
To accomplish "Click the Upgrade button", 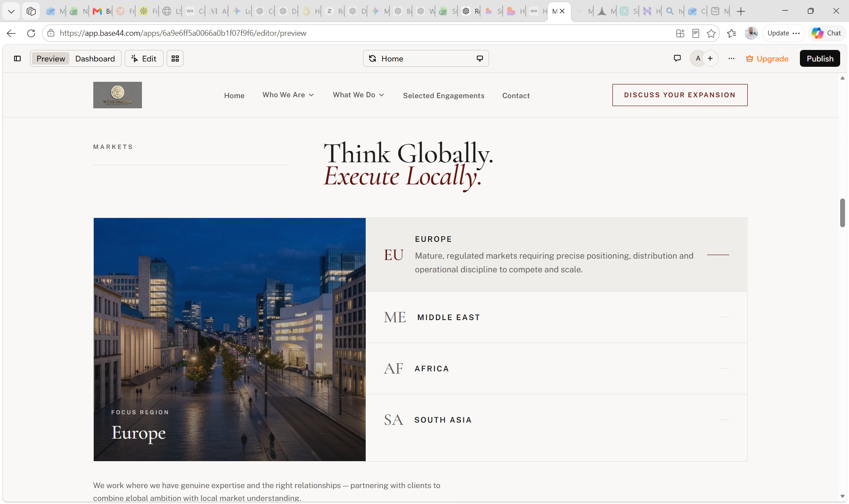I will (767, 58).
